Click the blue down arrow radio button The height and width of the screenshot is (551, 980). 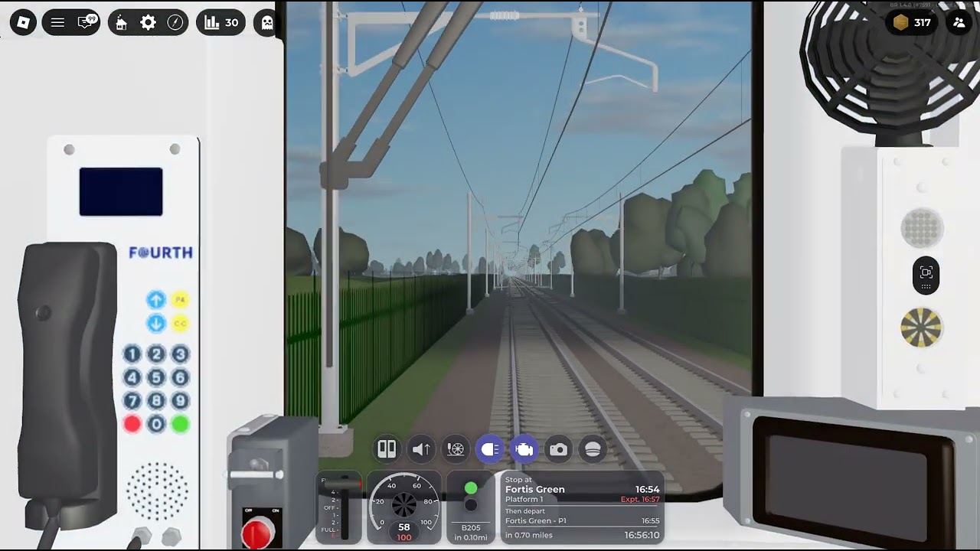[x=156, y=323]
